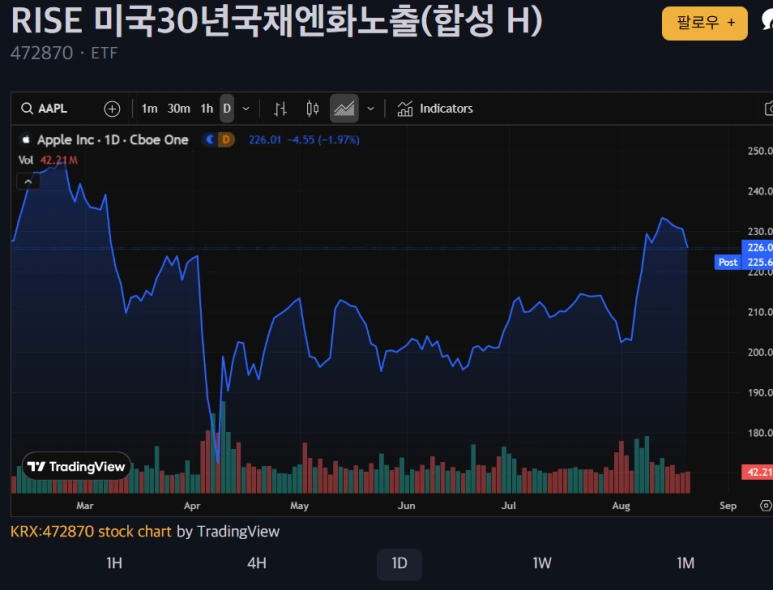
Task: Click the Apple logo beside Apple Inc
Action: point(26,139)
